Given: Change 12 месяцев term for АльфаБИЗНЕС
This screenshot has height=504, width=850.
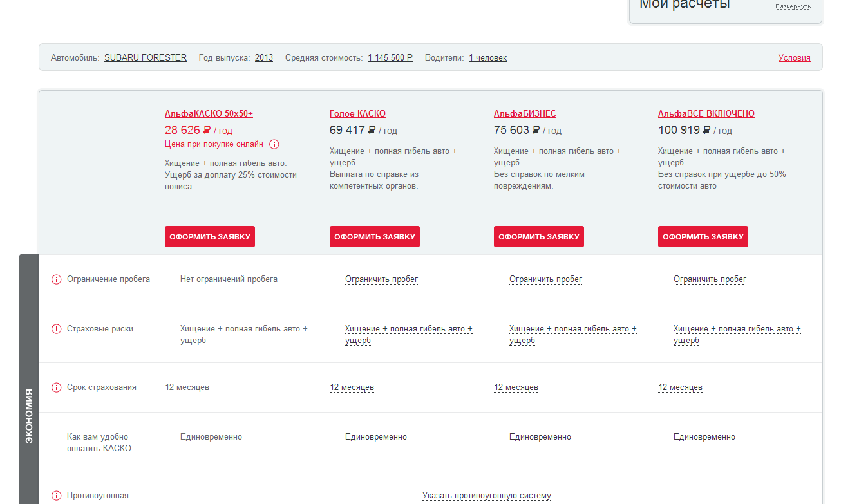Looking at the screenshot, I should click(x=516, y=387).
